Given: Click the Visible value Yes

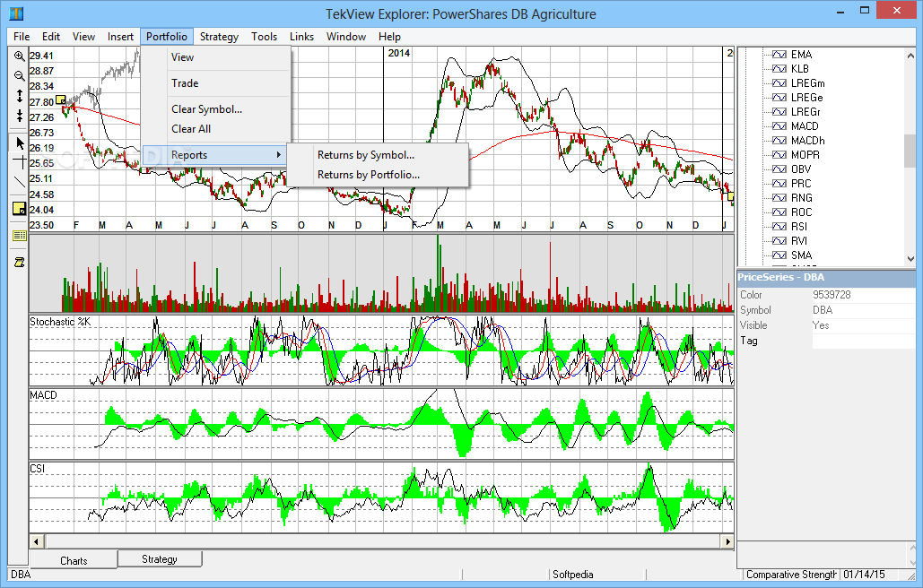Looking at the screenshot, I should 821,325.
